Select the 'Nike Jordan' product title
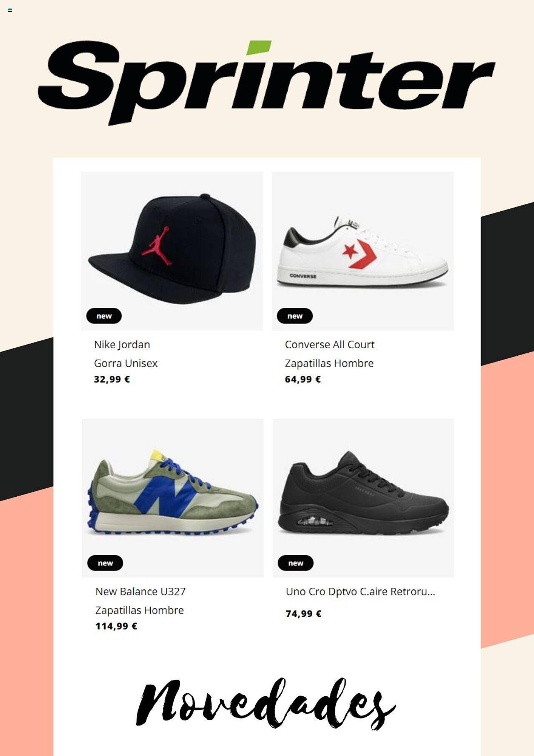 [122, 345]
